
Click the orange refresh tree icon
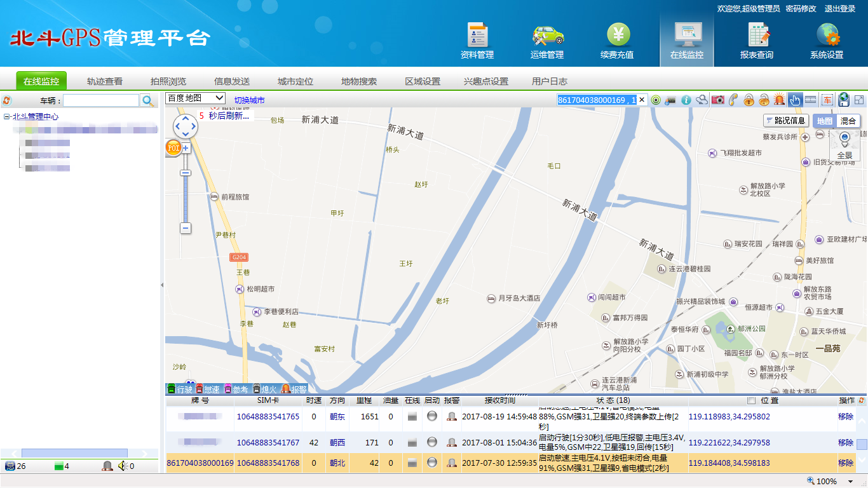(x=7, y=100)
